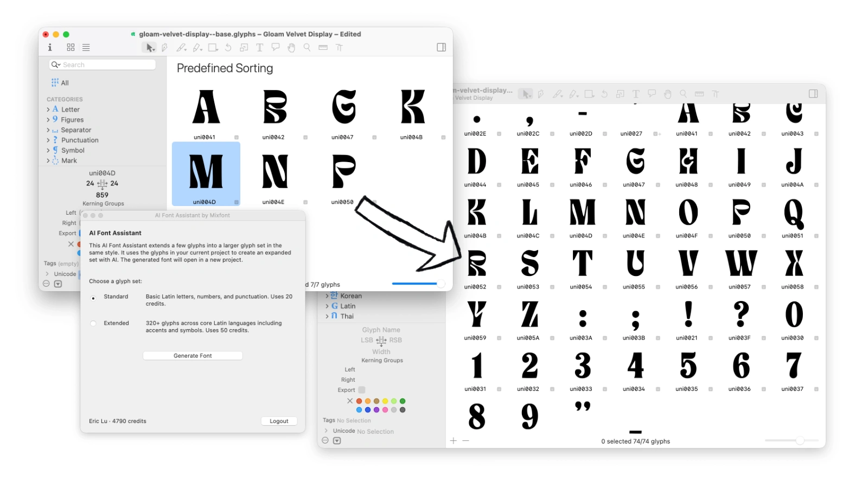Viewport: 868px width, 488px height.
Task: Click the Generate Font button
Action: (x=193, y=356)
